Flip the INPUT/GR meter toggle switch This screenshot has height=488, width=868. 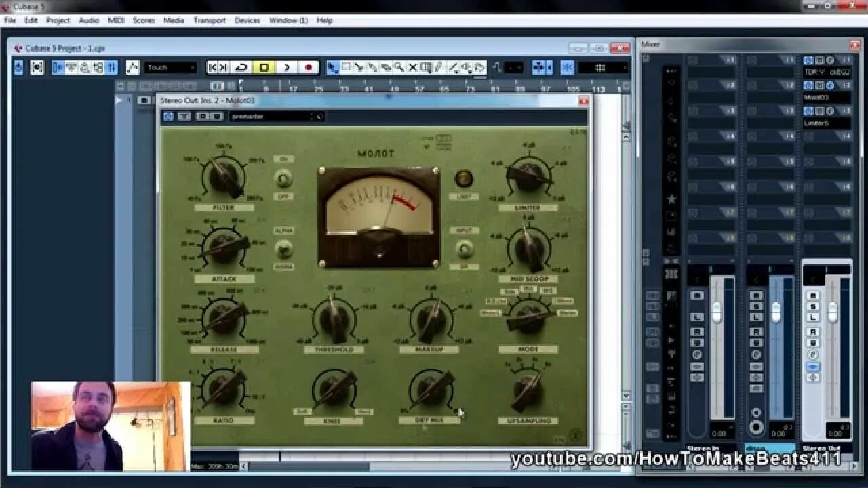pos(464,249)
